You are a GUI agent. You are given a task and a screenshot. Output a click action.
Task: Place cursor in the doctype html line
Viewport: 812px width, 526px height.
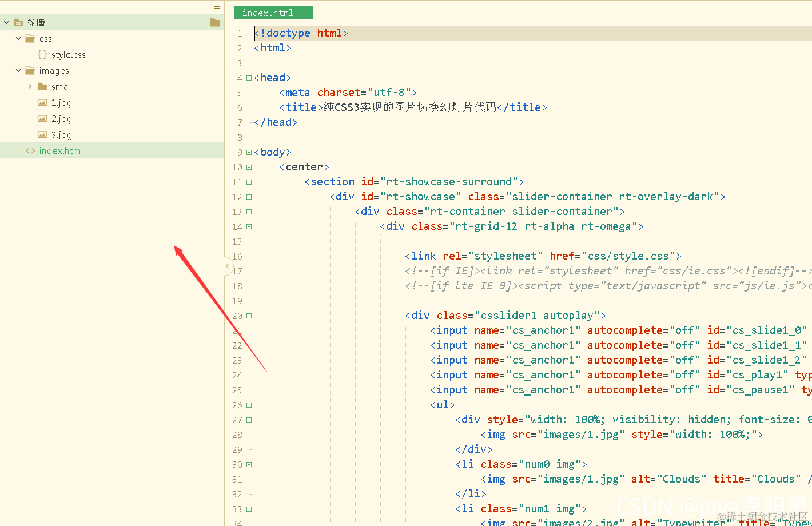pyautogui.click(x=301, y=33)
